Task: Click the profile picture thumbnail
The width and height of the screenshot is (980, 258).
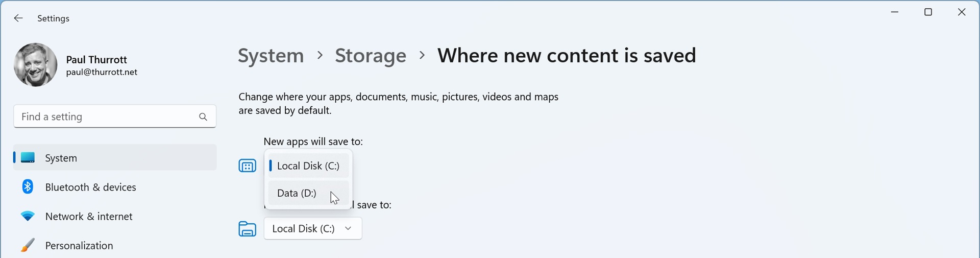Action: tap(36, 65)
